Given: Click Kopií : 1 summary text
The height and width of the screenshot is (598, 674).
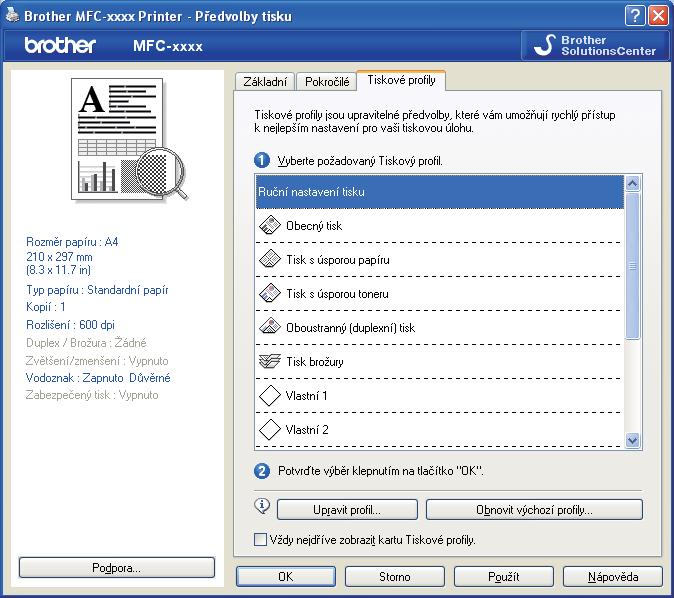Looking at the screenshot, I should [46, 307].
